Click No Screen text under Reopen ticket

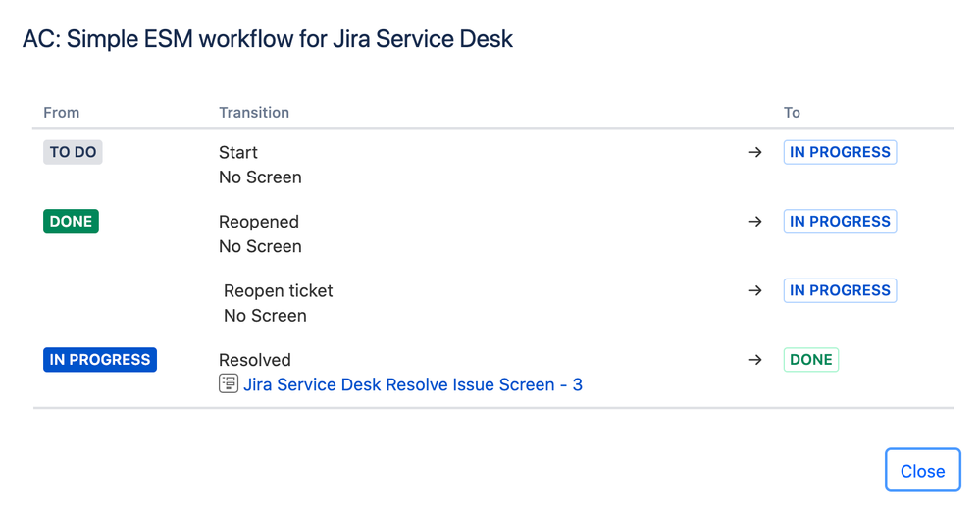pyautogui.click(x=265, y=316)
